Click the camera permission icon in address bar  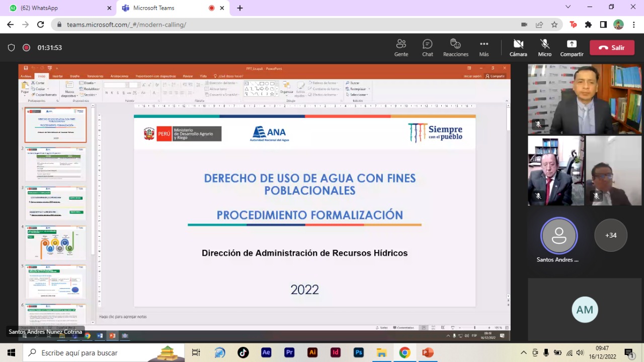pyautogui.click(x=524, y=25)
